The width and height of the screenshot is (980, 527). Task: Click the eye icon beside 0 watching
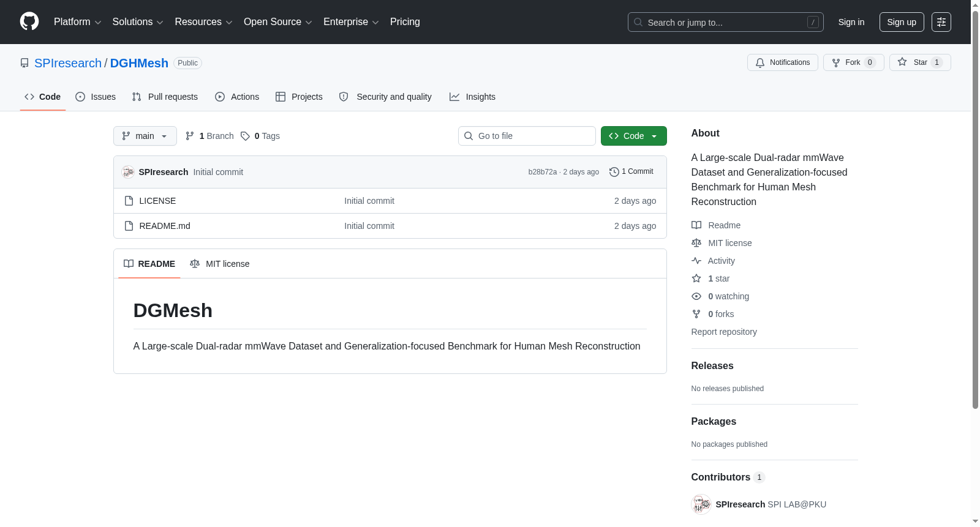point(696,296)
